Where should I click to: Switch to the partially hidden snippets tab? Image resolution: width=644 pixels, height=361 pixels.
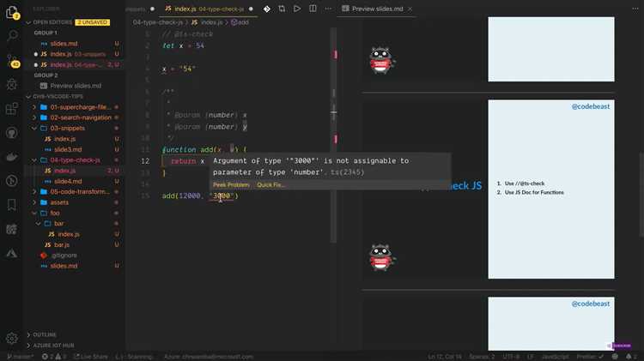140,9
